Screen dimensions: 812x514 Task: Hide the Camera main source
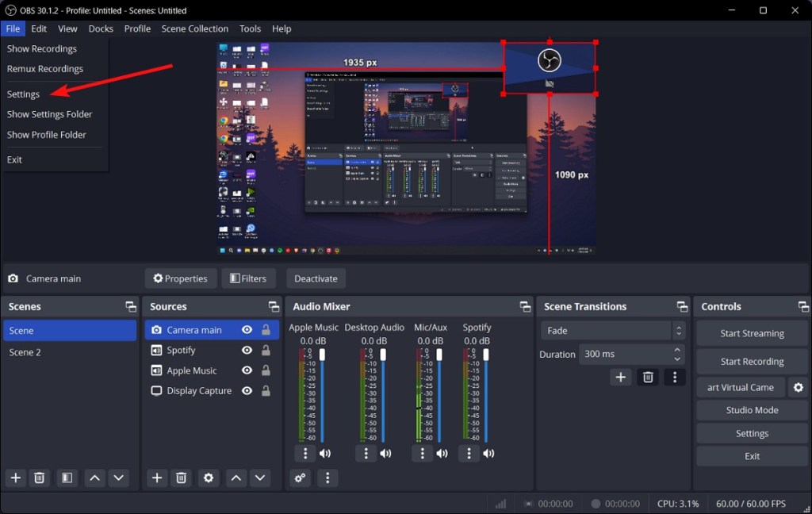coord(247,330)
